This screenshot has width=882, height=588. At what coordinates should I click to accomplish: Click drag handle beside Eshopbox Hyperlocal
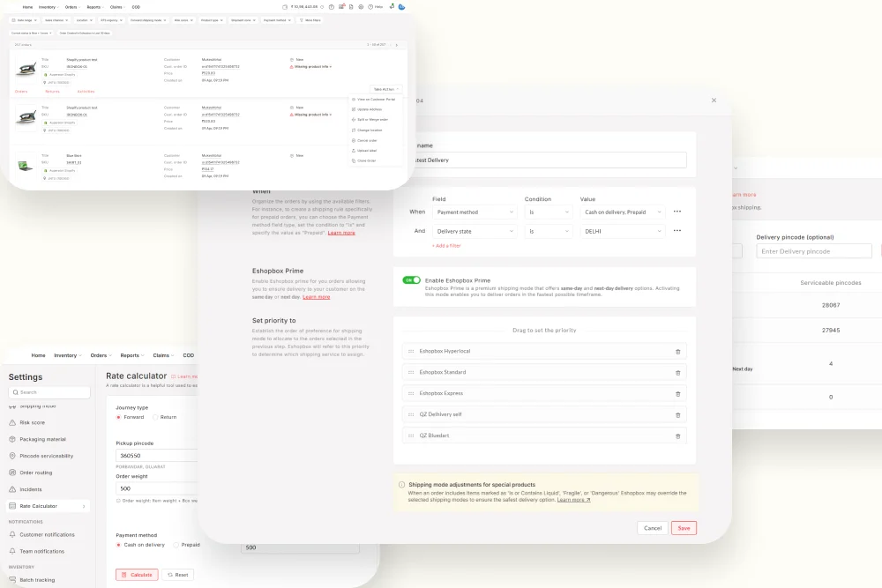(411, 352)
